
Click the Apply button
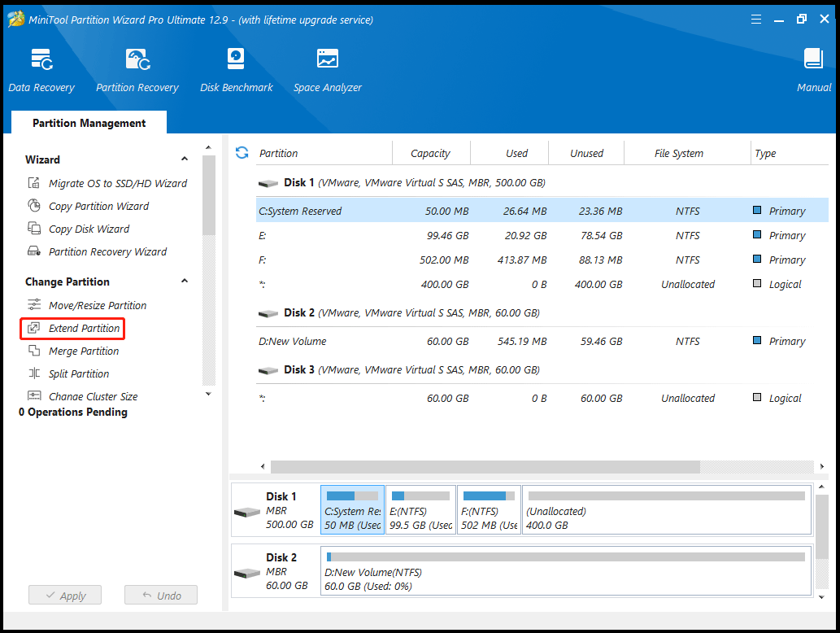pos(65,595)
